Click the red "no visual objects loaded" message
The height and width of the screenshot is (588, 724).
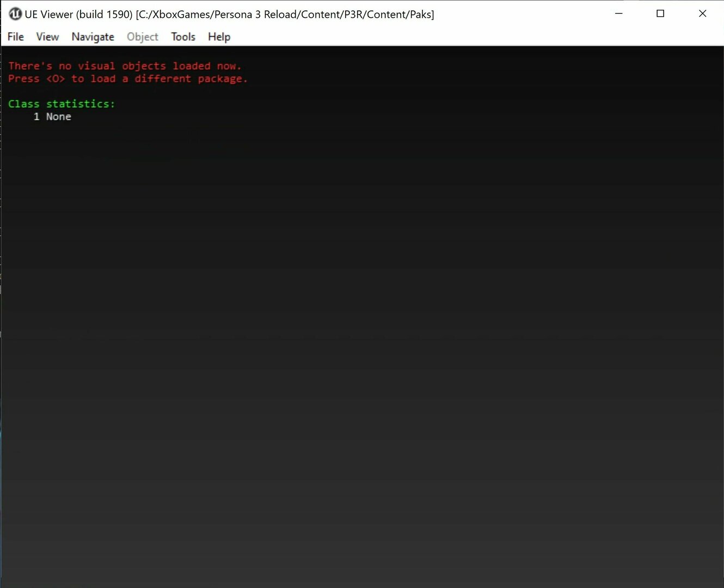125,66
